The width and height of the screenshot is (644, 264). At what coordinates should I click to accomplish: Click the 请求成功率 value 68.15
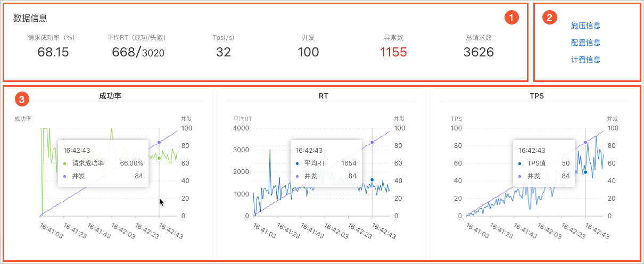tap(53, 52)
